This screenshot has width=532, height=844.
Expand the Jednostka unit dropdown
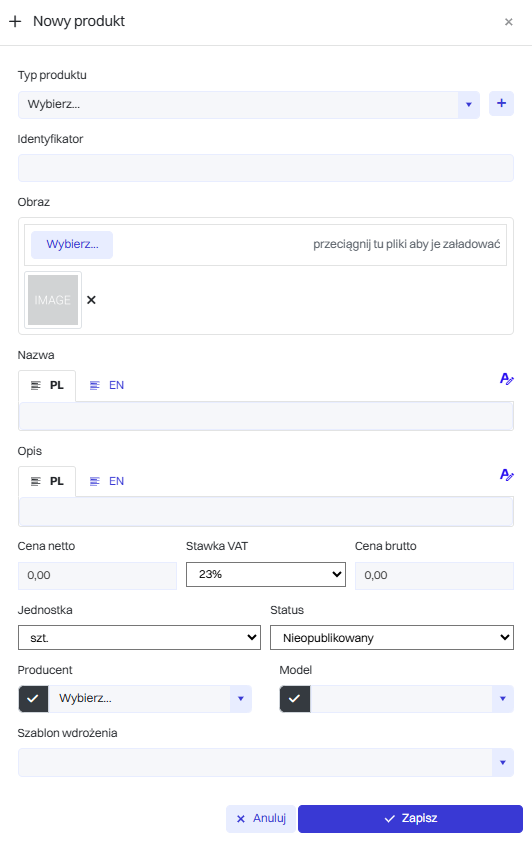139,637
